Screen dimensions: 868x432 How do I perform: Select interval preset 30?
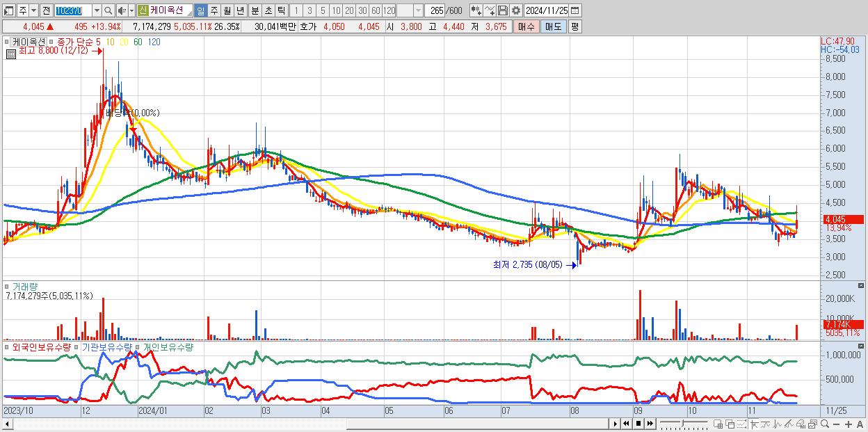pos(362,10)
